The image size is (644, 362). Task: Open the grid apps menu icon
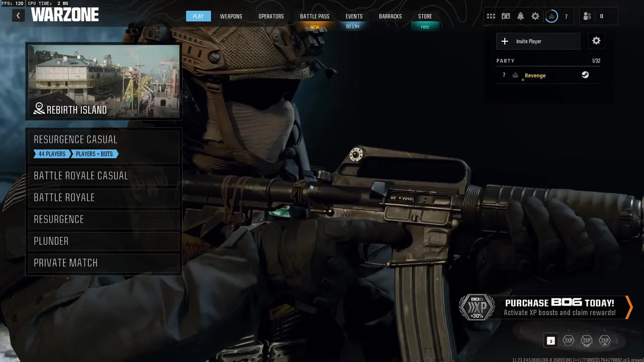coord(491,16)
